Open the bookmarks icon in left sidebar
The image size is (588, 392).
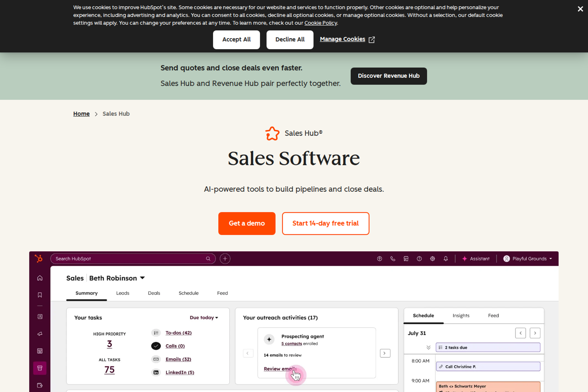(40, 295)
